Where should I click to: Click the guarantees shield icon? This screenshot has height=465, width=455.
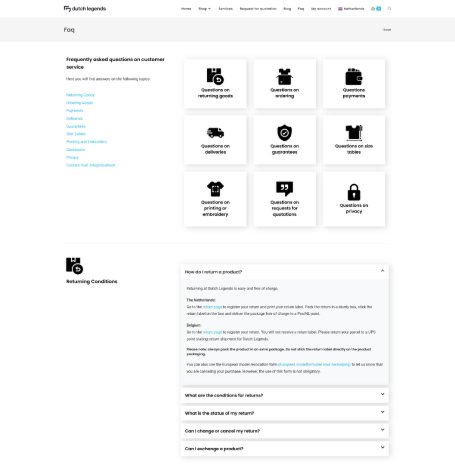coord(284,133)
